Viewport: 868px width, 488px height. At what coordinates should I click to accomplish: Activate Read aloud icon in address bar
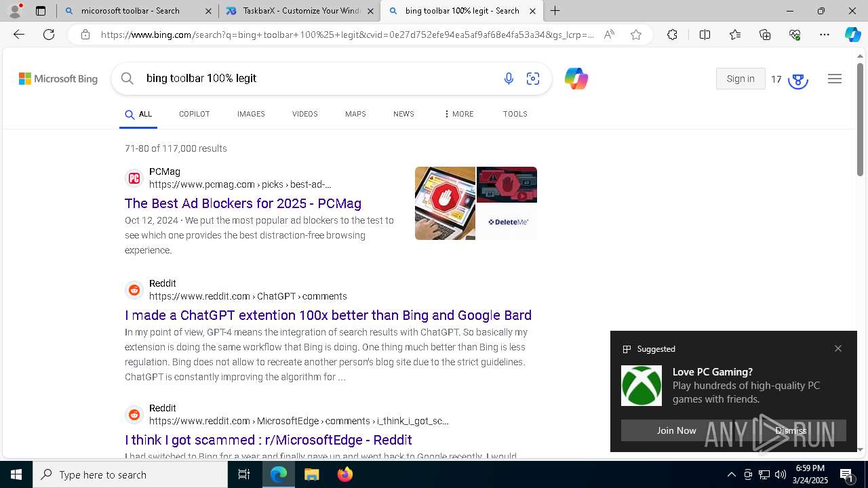click(609, 35)
